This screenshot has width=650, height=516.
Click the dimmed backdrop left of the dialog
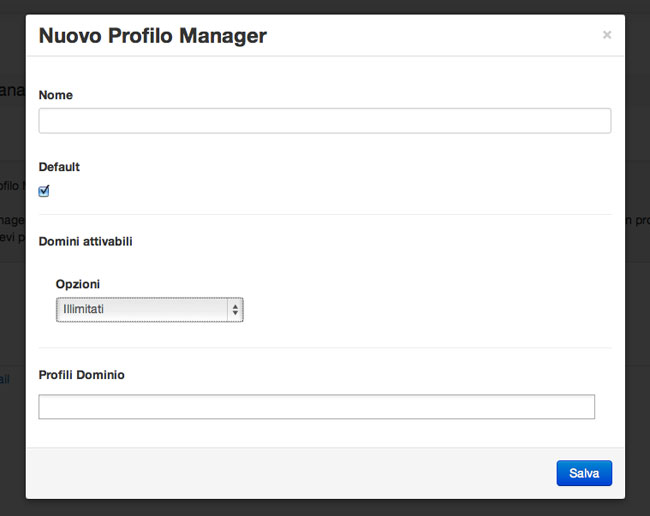(12, 300)
